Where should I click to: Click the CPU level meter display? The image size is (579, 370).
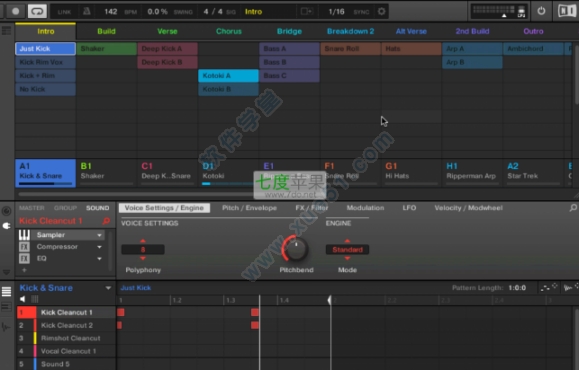coord(494,10)
